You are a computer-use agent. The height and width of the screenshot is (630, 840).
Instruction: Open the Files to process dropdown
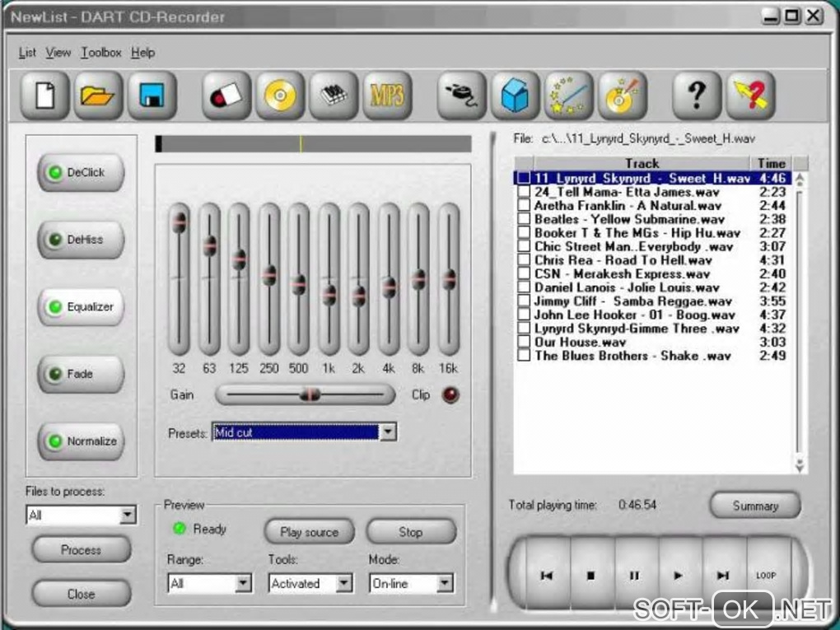(x=128, y=516)
